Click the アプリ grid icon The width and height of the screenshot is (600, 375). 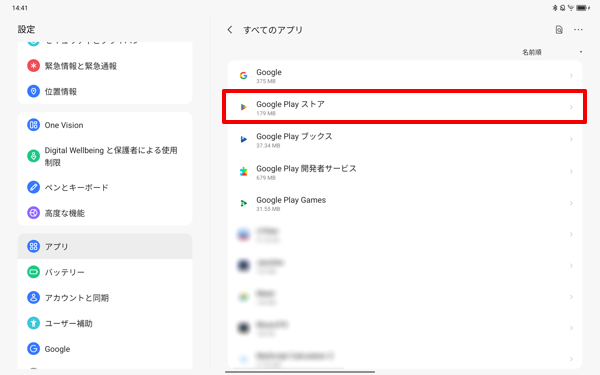click(33, 246)
